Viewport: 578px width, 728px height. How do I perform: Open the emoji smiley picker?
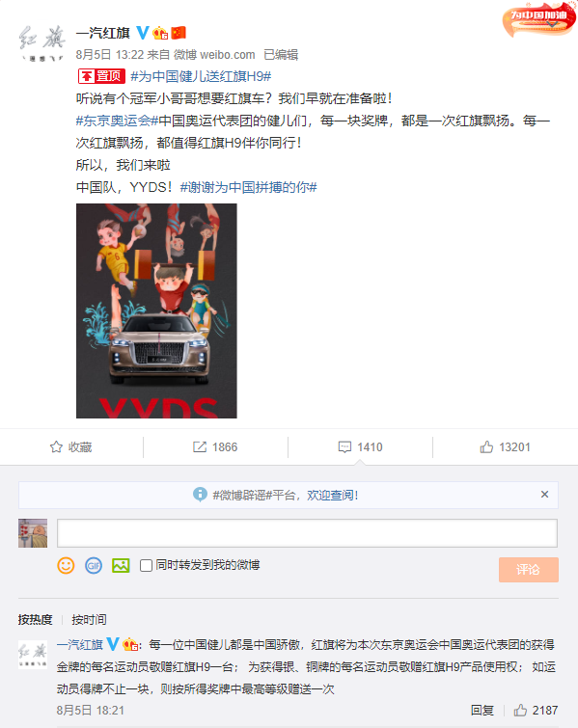pyautogui.click(x=66, y=565)
